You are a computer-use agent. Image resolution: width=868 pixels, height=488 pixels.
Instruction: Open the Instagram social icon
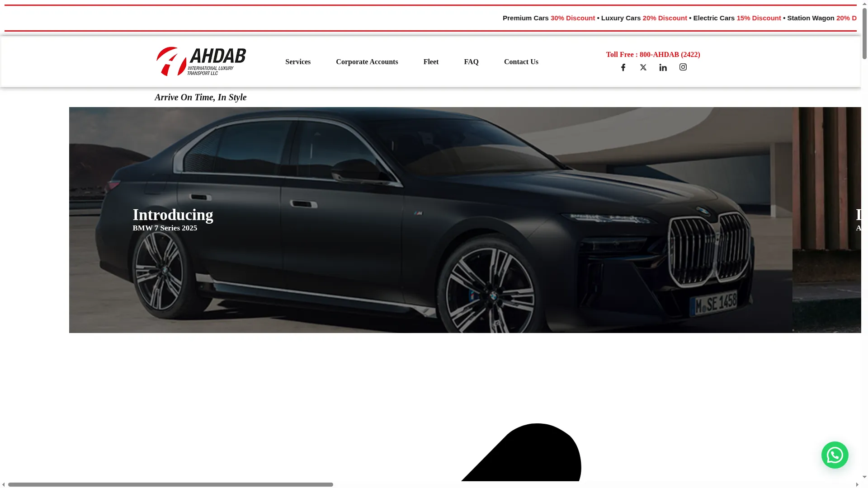point(683,67)
